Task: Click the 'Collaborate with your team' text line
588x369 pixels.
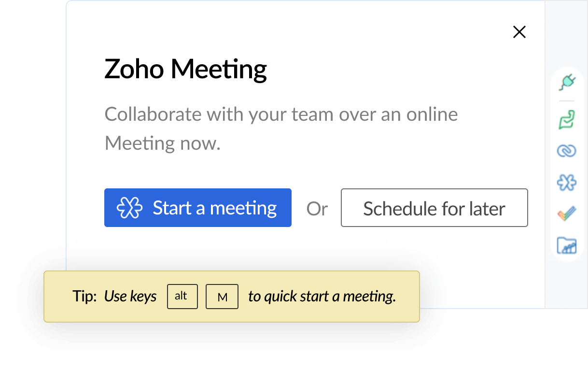Action: click(x=281, y=115)
